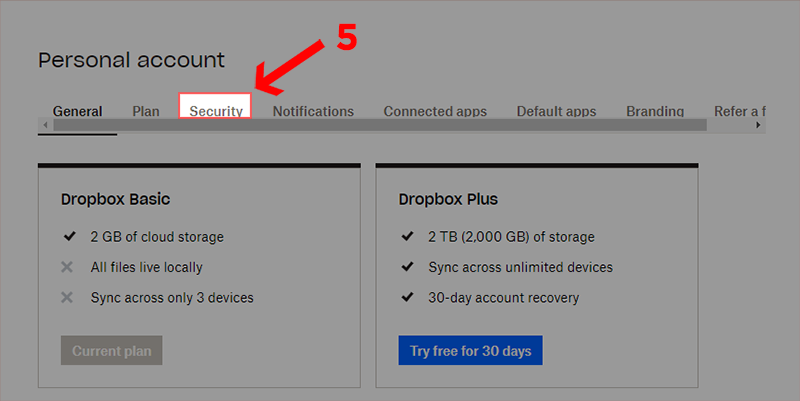This screenshot has height=401, width=800.
Task: Switch to the Branding tab
Action: coord(655,111)
